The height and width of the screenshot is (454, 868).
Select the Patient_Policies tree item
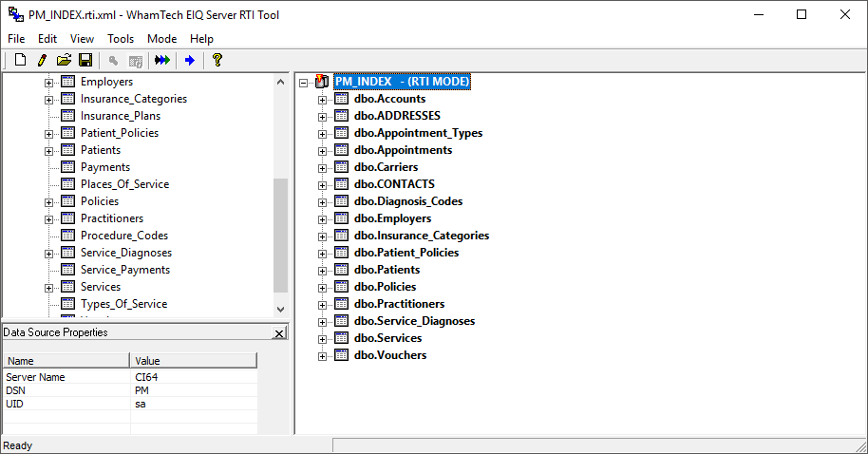120,133
